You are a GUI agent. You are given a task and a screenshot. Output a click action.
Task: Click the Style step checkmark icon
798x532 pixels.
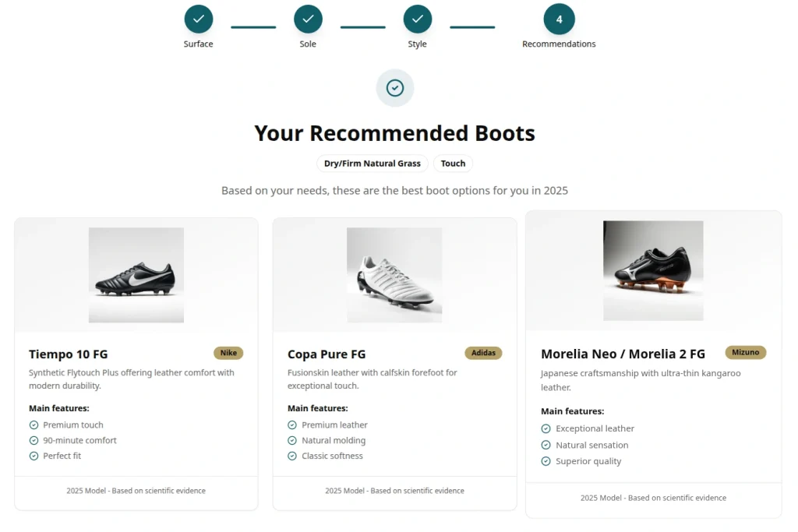418,18
